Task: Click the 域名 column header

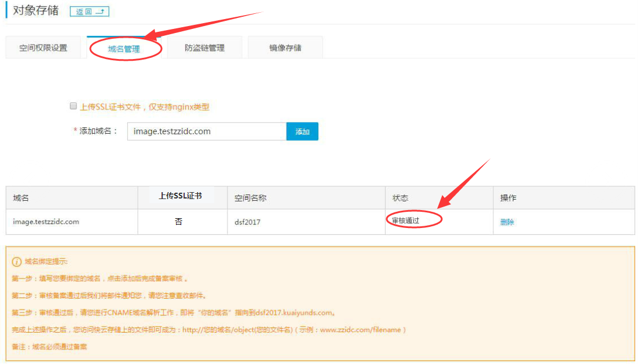Action: point(21,198)
